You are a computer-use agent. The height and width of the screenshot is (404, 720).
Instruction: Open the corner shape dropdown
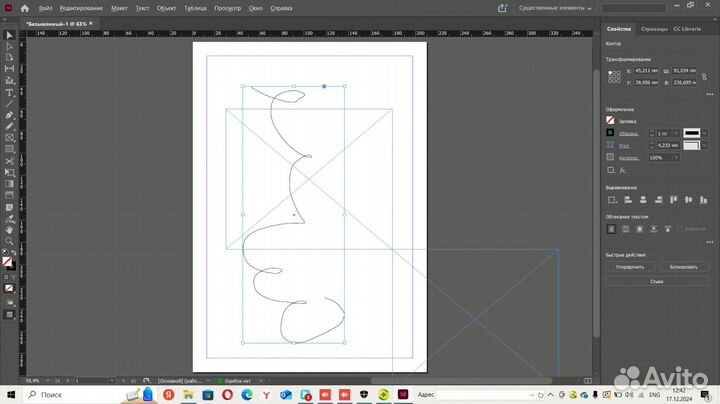pyautogui.click(x=704, y=145)
